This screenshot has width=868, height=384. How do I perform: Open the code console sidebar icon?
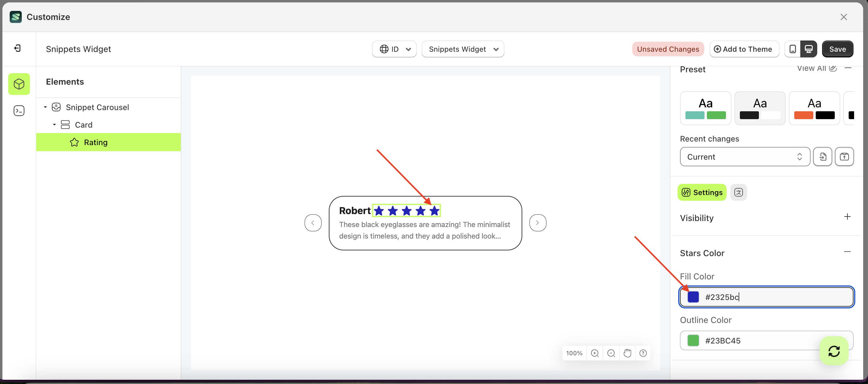pos(19,111)
